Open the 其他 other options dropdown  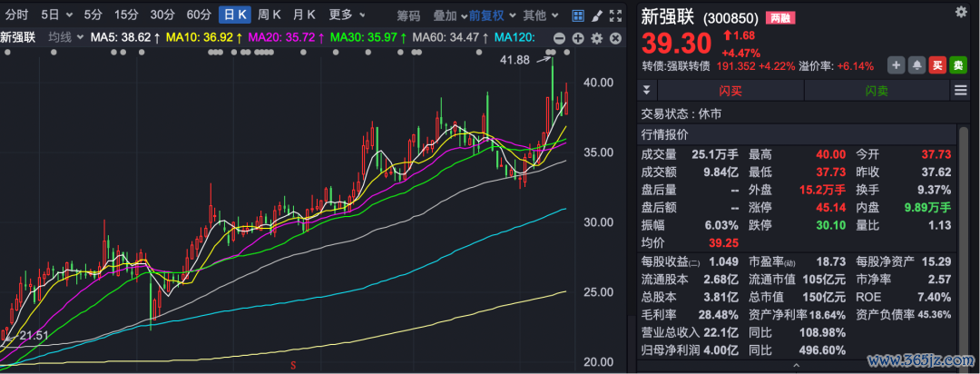[540, 15]
